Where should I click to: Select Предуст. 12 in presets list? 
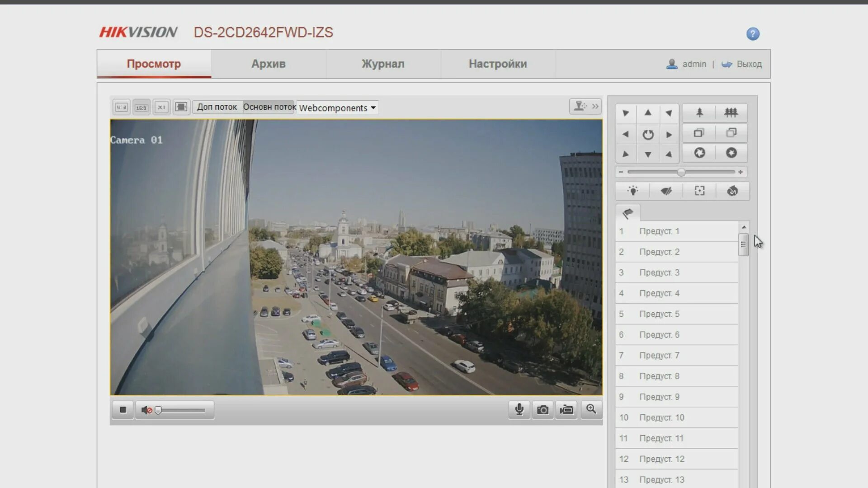676,459
